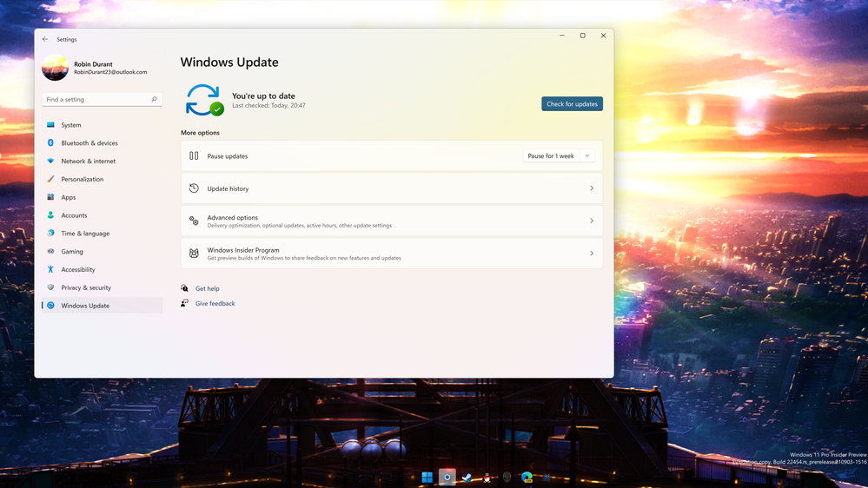Image resolution: width=868 pixels, height=488 pixels.
Task: Click the update status sync icon
Action: (204, 100)
